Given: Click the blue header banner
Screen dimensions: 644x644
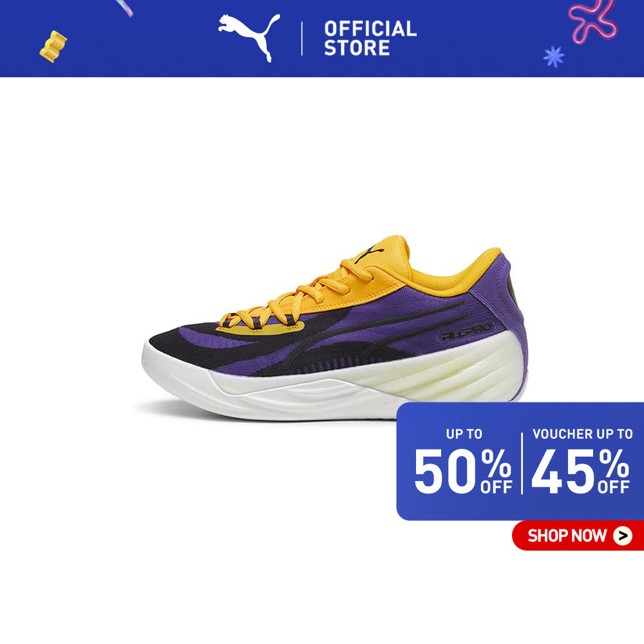Looking at the screenshot, I should (322, 39).
